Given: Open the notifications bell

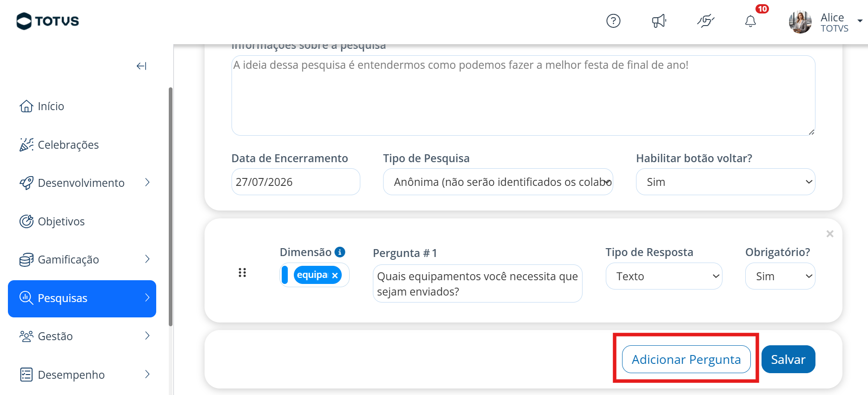Looking at the screenshot, I should [750, 21].
